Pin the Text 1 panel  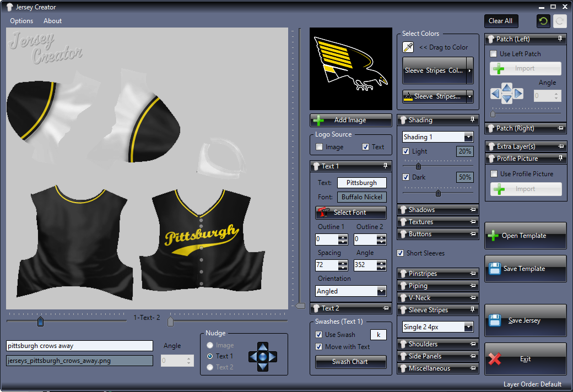tap(385, 166)
